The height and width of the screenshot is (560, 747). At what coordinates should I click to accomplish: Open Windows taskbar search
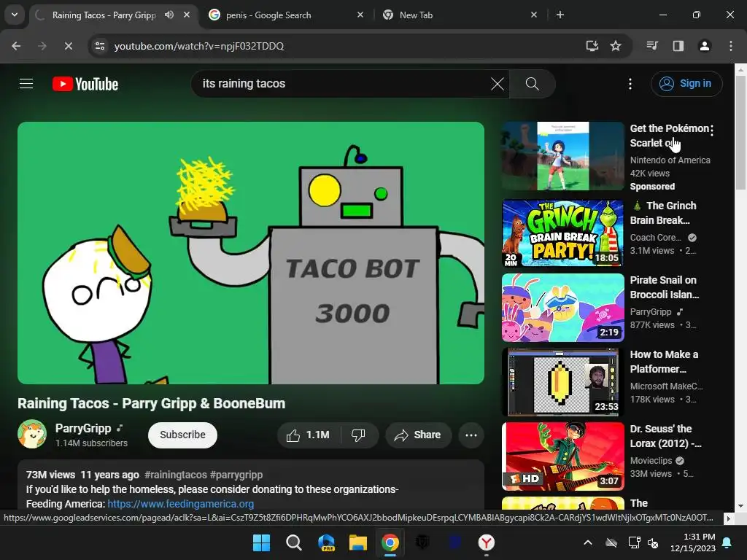coord(293,542)
